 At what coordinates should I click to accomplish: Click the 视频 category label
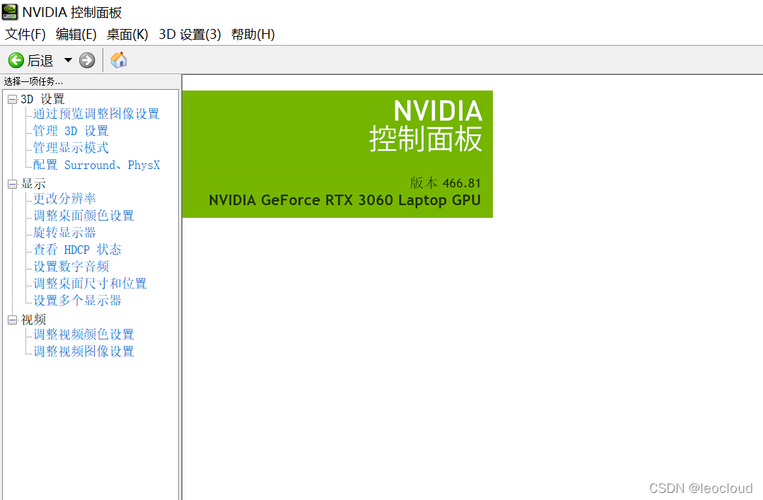tap(33, 320)
